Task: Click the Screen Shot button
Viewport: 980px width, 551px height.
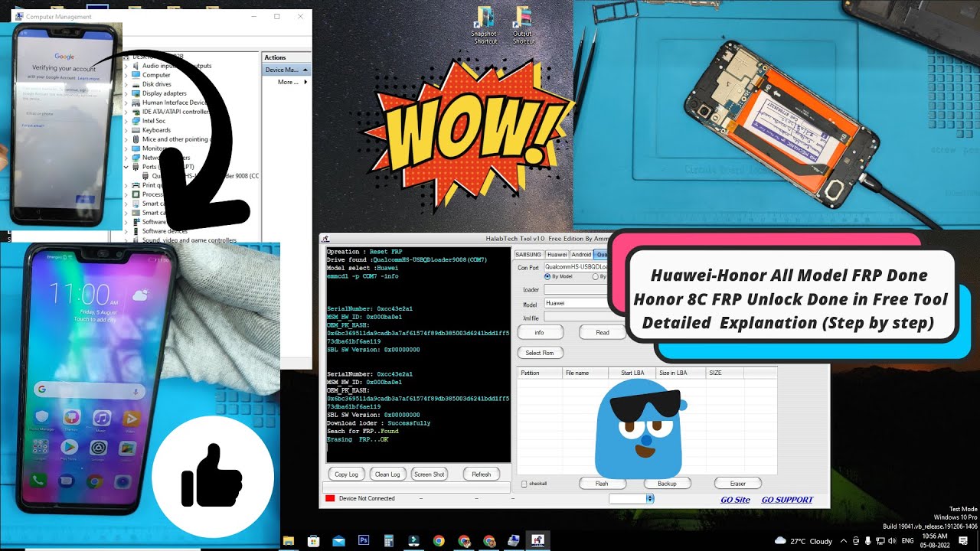Action: 430,474
